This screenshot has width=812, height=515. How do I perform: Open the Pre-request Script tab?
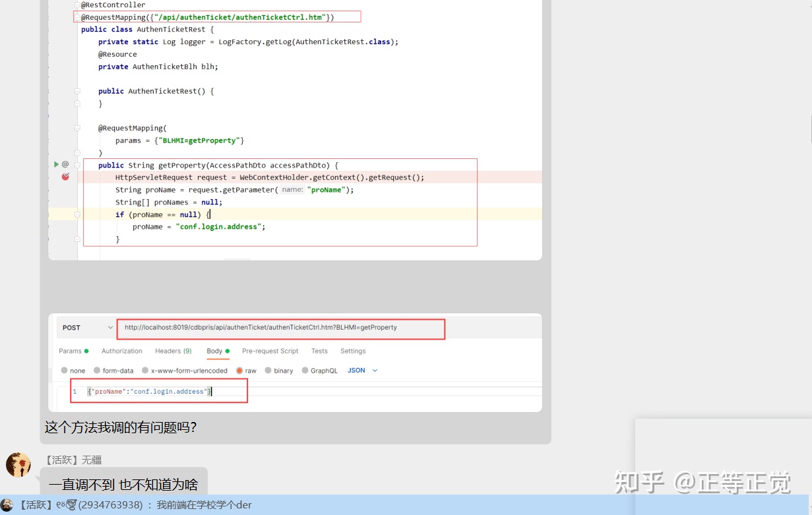tap(270, 351)
